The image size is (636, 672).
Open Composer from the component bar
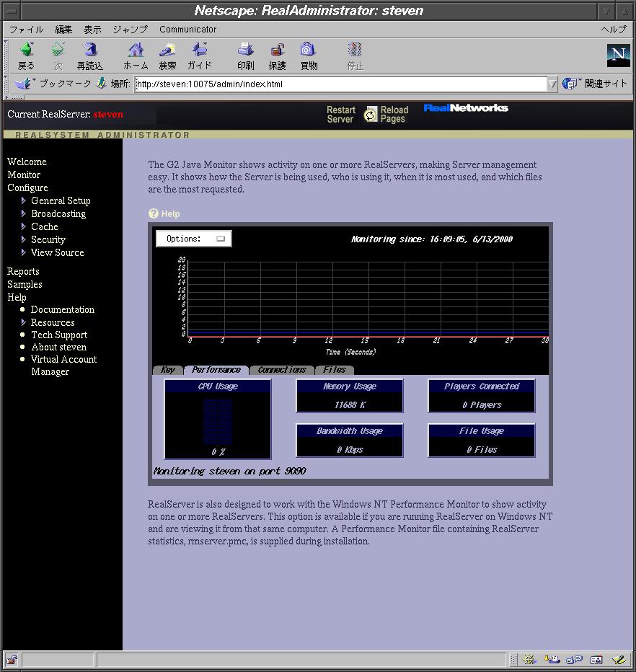[x=619, y=660]
